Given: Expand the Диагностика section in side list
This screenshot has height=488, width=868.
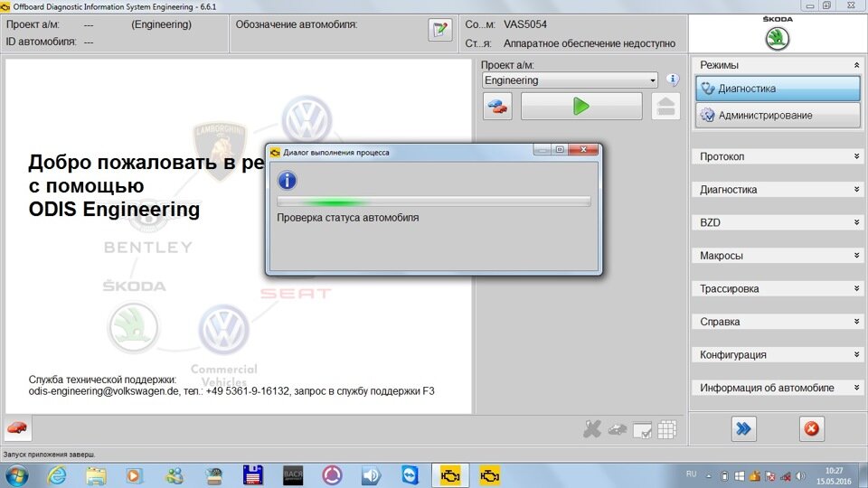Looking at the screenshot, I should coord(777,190).
